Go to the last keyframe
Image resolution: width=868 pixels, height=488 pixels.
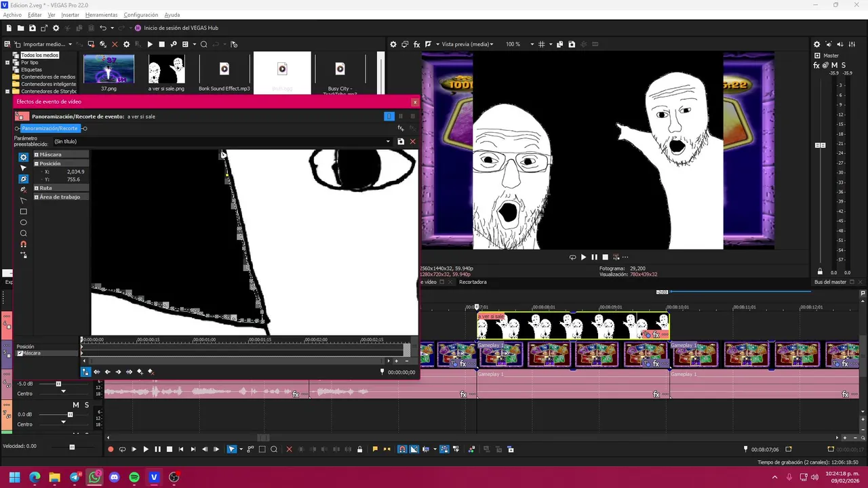click(129, 371)
